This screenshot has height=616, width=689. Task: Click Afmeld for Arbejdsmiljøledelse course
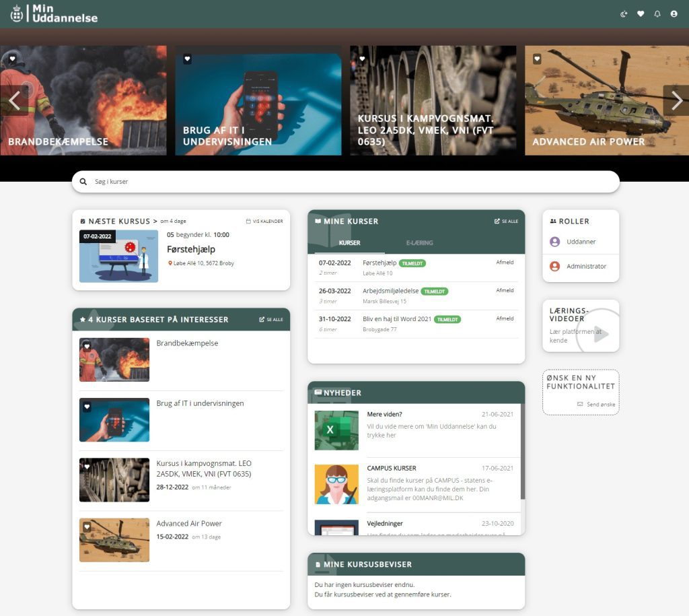point(505,291)
